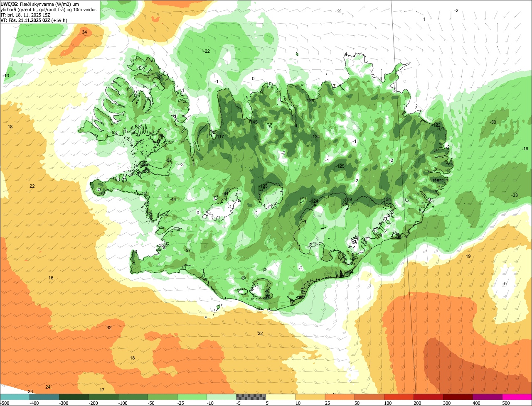Click the '19' value over the southeast sea

(468, 256)
